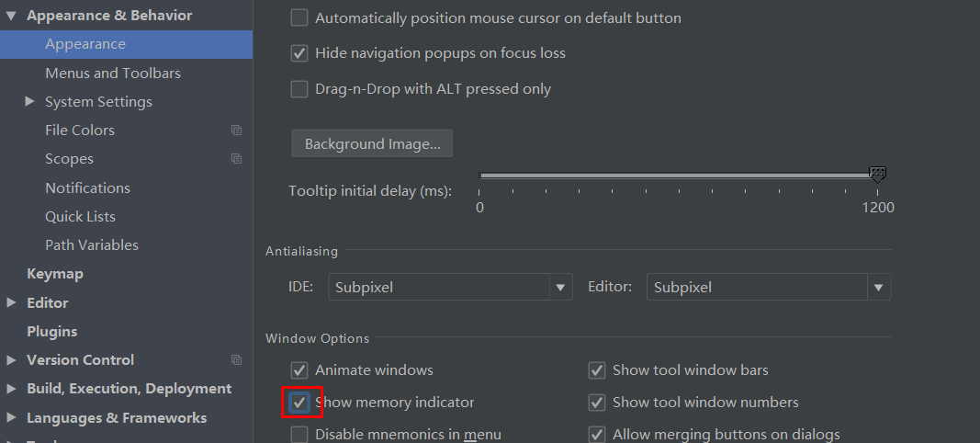The width and height of the screenshot is (980, 443).
Task: Uncheck Hide navigation popups on focus loss
Action: click(299, 53)
